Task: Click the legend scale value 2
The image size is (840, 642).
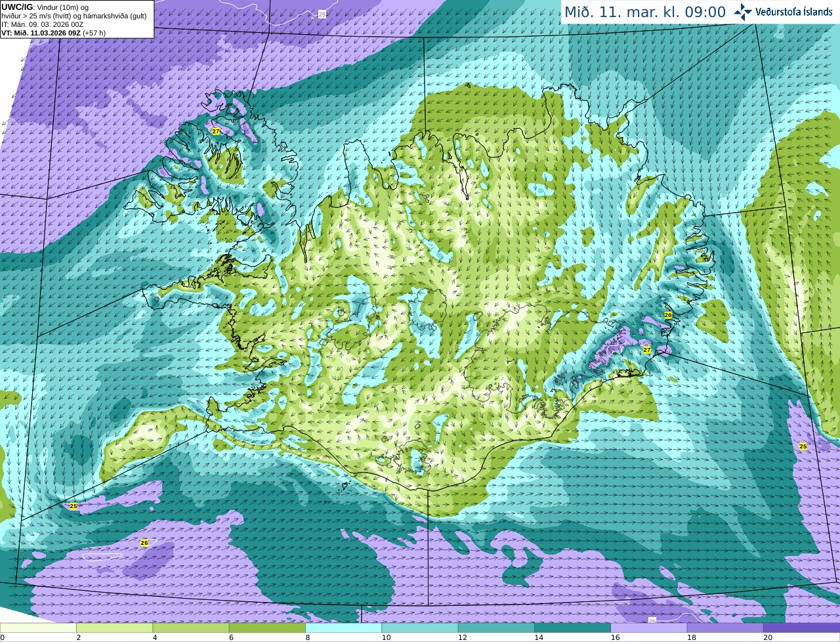Action: (x=79, y=637)
